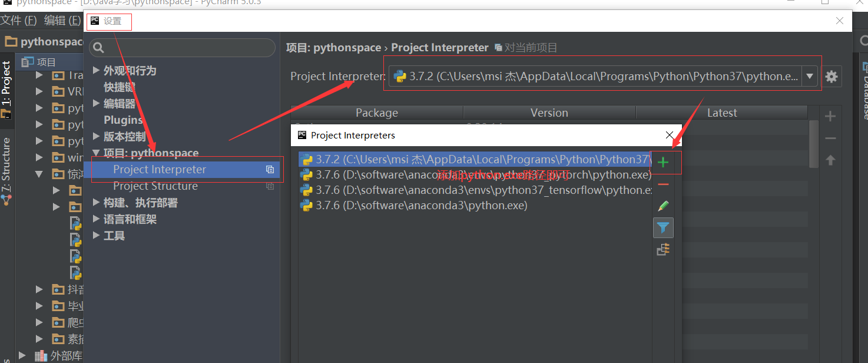Open the 编辑 (E) menu

pos(62,21)
